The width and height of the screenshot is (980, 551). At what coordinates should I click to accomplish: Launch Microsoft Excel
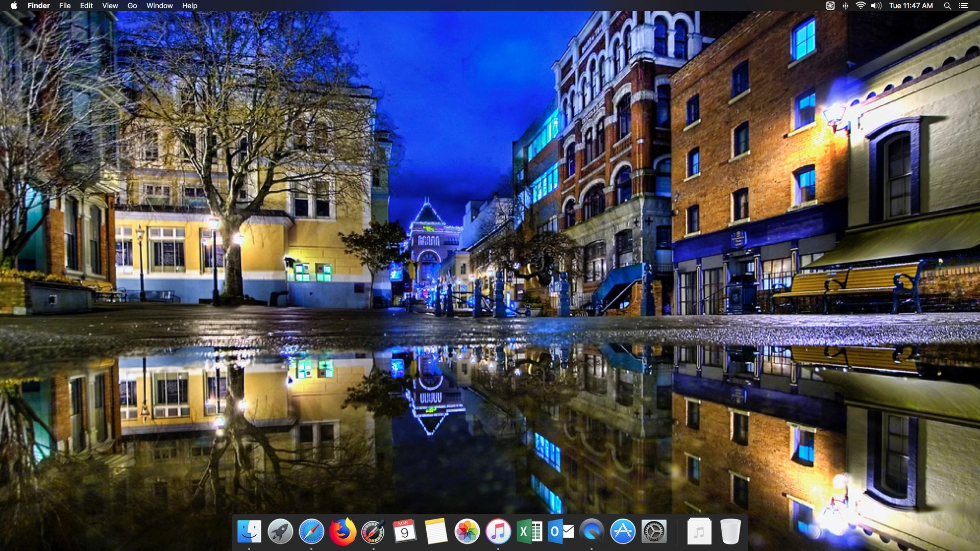click(529, 532)
